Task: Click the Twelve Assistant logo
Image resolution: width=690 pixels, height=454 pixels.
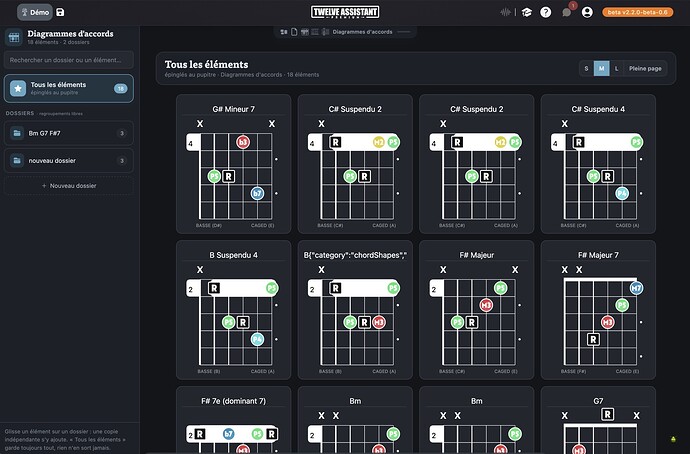Action: 345,12
